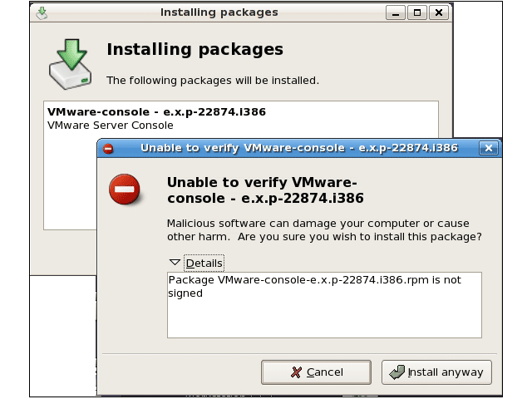The height and width of the screenshot is (399, 532).
Task: Choose Install anyway
Action: click(436, 372)
